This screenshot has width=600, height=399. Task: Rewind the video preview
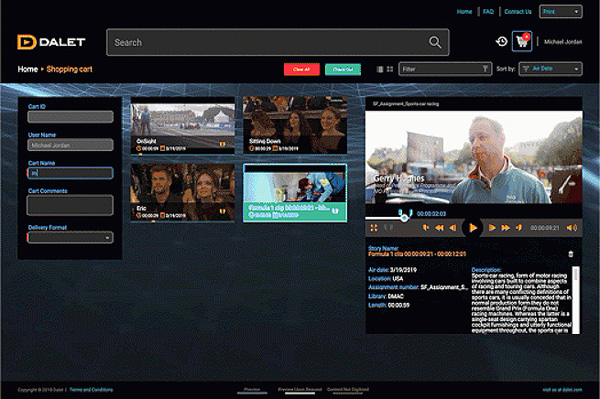(x=439, y=228)
